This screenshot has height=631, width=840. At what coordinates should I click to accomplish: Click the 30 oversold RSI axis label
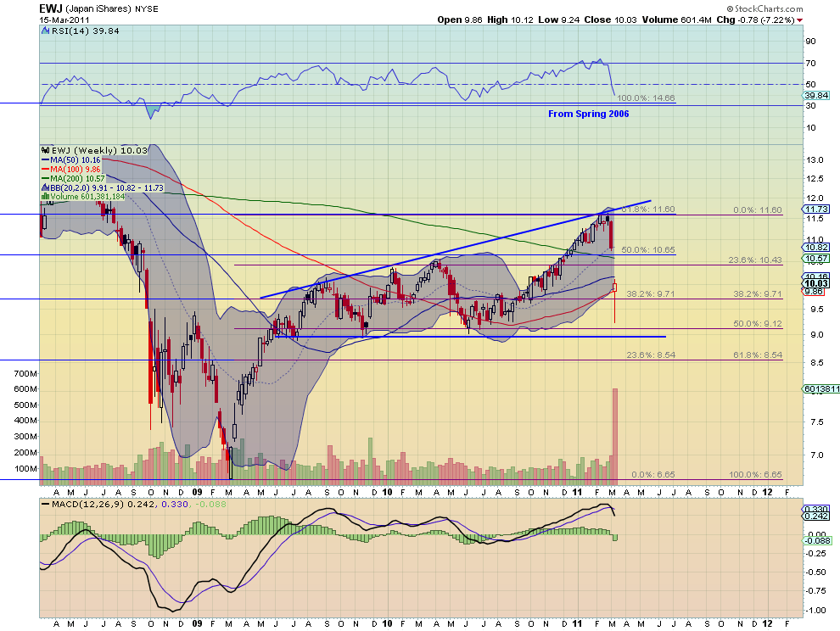(x=810, y=106)
